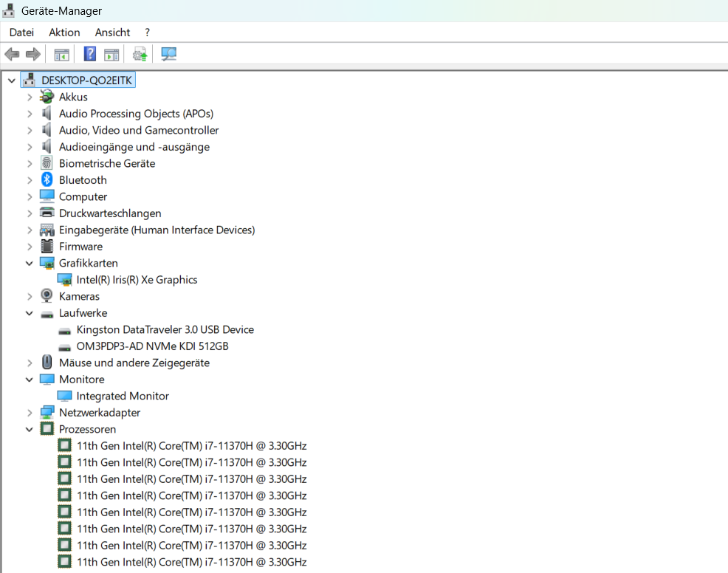Screen dimensions: 728x573
Task: Expand the Kameras category chevron
Action: 30,296
